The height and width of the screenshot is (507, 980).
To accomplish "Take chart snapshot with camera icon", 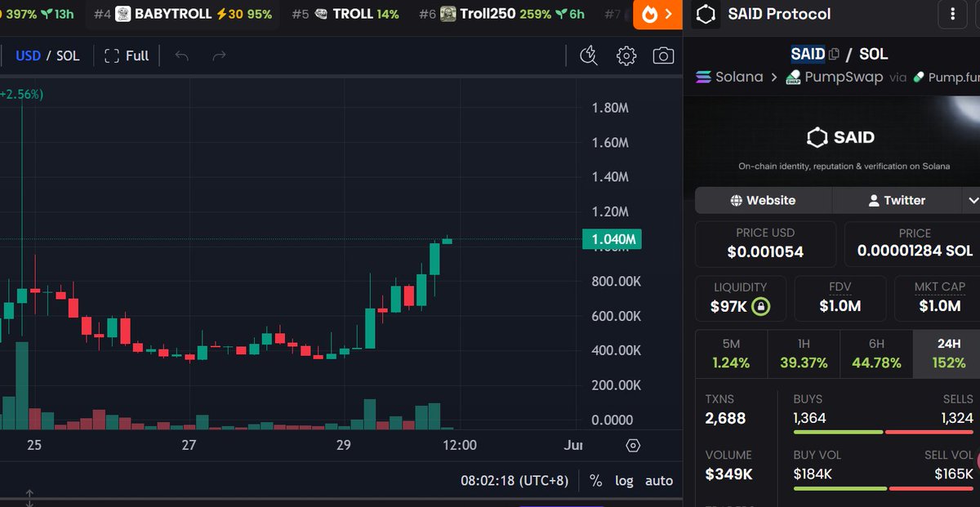I will tap(663, 56).
